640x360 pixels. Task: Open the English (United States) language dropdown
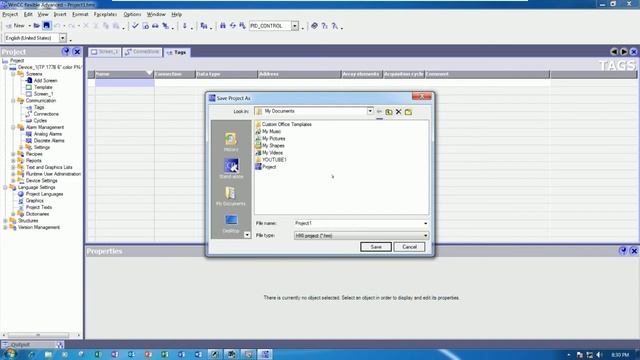point(62,38)
